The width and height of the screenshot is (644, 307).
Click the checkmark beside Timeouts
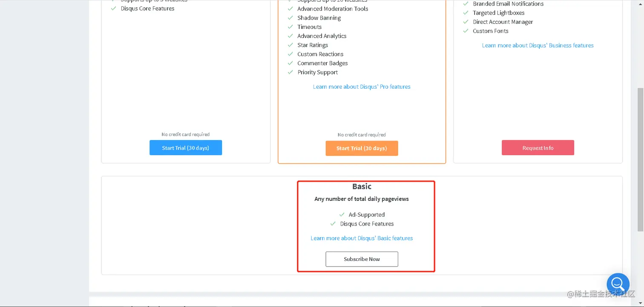[290, 27]
